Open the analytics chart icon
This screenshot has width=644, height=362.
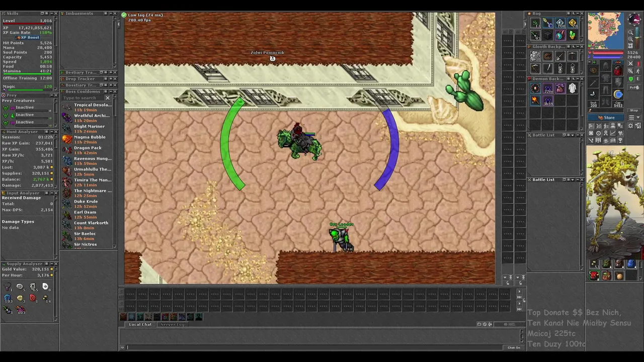pos(613,133)
